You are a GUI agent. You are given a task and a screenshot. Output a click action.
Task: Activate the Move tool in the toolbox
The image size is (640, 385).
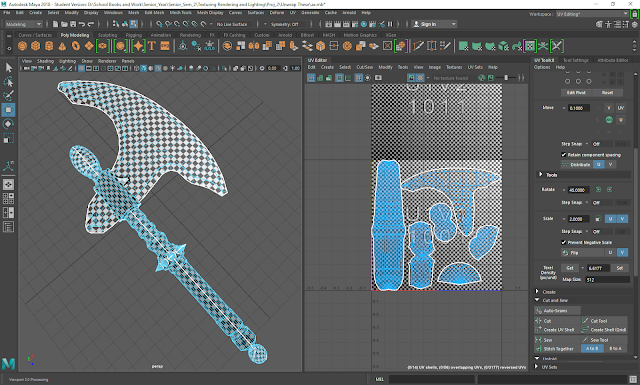8,109
